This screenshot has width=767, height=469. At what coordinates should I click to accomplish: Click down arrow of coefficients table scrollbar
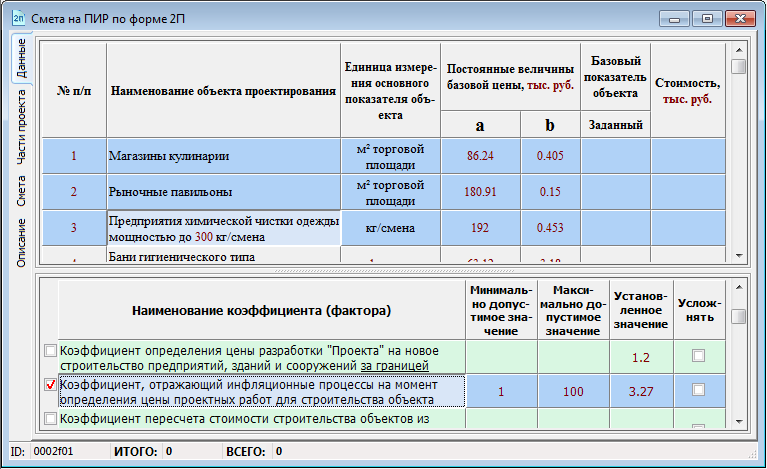pyautogui.click(x=739, y=421)
